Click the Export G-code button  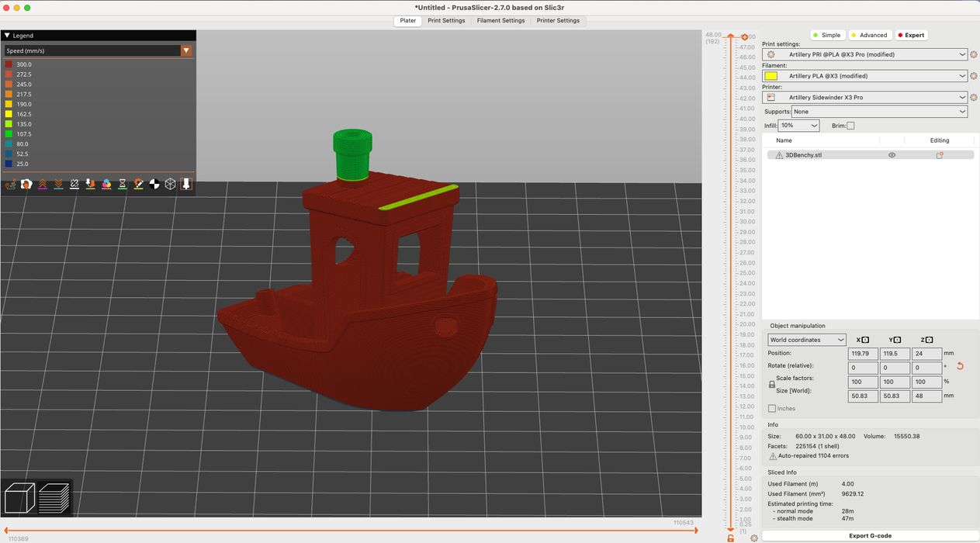(869, 535)
